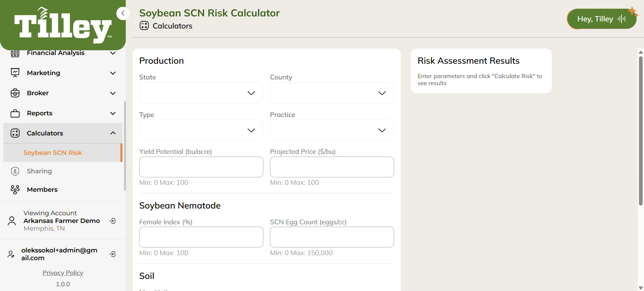Click the Soybean SCN Risk Calculator title

pos(209,13)
